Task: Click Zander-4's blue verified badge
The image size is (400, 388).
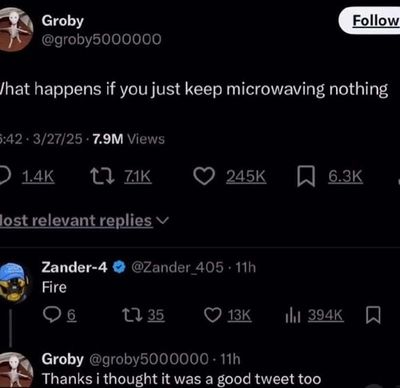Action: (x=119, y=267)
